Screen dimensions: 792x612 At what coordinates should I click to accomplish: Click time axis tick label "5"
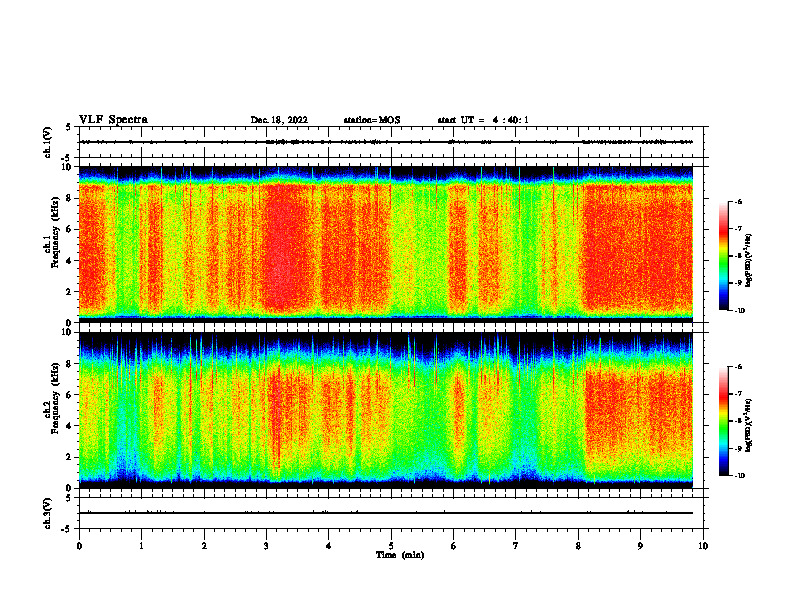pyautogui.click(x=391, y=546)
